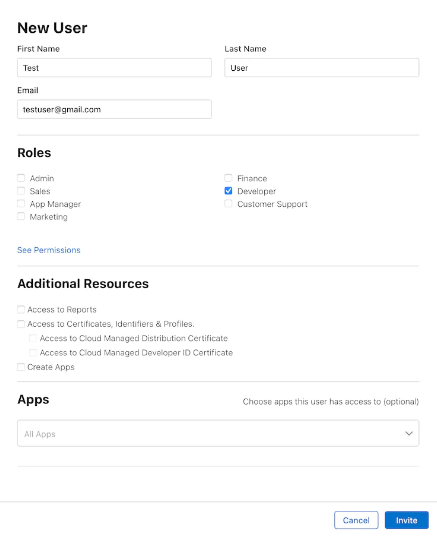This screenshot has width=437, height=537.
Task: Focus the First Name field containing Test
Action: coord(114,68)
